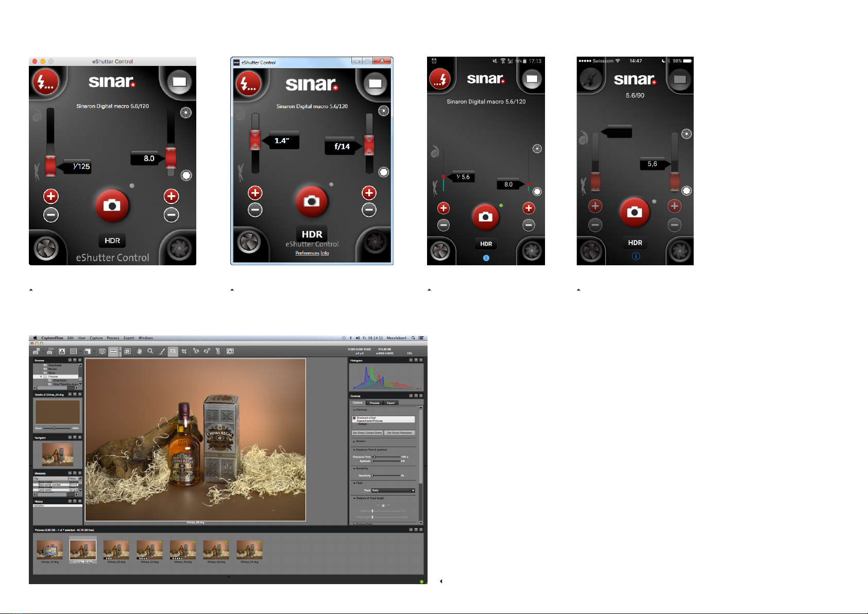The width and height of the screenshot is (868, 614).
Task: Click the Controls panel vertical scrollbar
Action: 421,465
